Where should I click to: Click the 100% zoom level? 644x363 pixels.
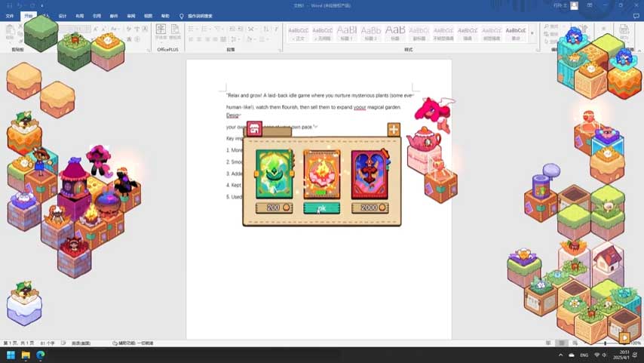point(636,343)
